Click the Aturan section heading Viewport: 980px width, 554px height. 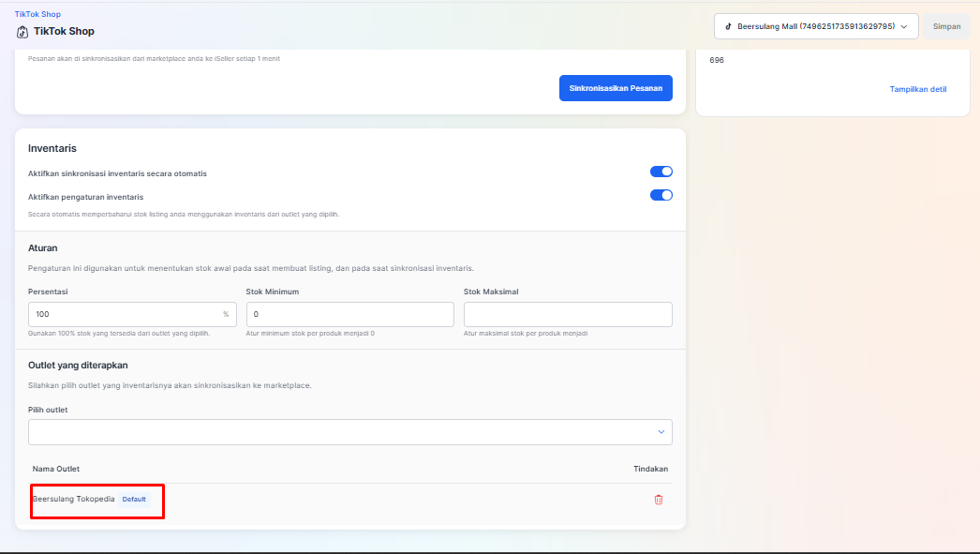pyautogui.click(x=42, y=248)
